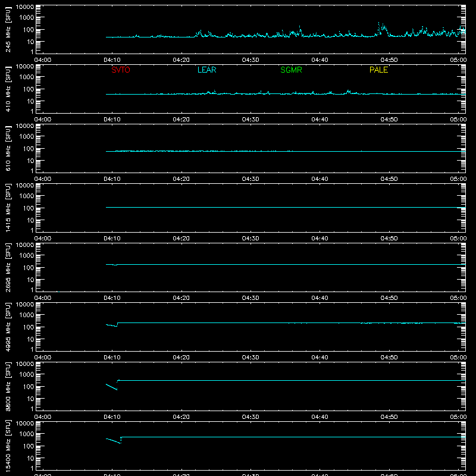476x476 pixels.
Task: Click the 05:00 tick label under 1415 MHz plot
Action: [x=458, y=239]
